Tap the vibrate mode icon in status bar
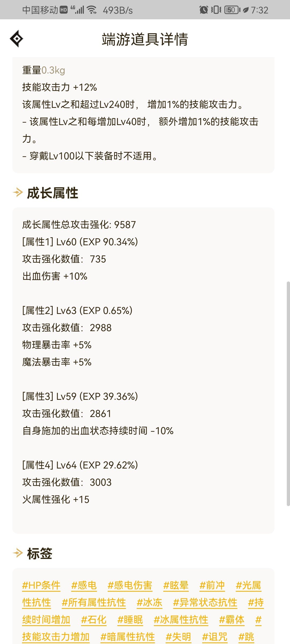The height and width of the screenshot is (644, 290). 216,10
